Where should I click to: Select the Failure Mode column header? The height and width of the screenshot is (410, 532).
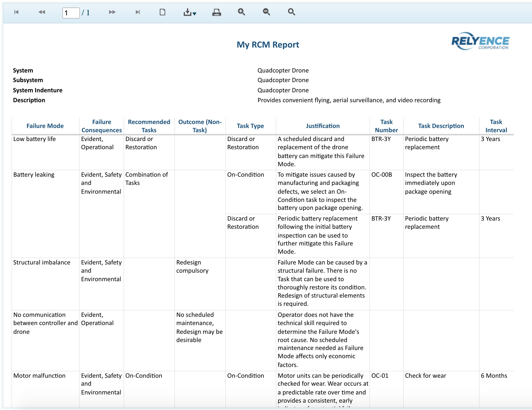point(45,126)
